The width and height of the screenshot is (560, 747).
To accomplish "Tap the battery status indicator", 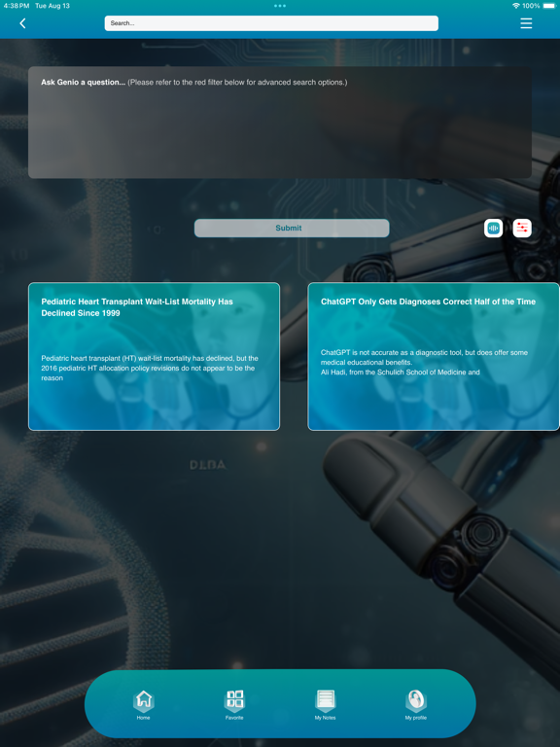I will coord(548,6).
